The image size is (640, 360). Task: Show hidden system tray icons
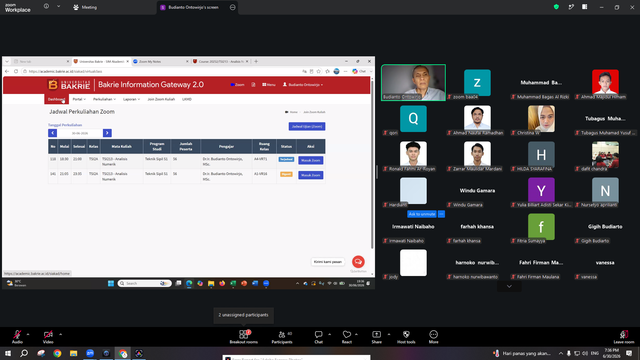(561, 353)
